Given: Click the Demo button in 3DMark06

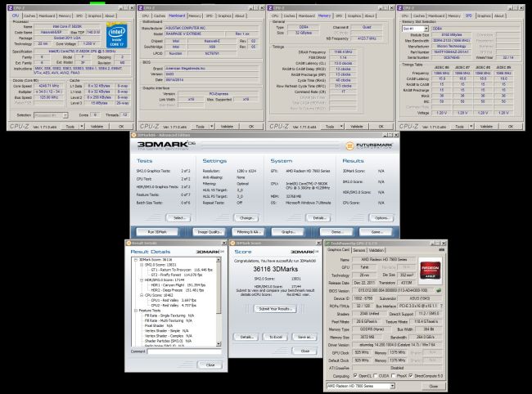Looking at the screenshot, I should coord(336,232).
